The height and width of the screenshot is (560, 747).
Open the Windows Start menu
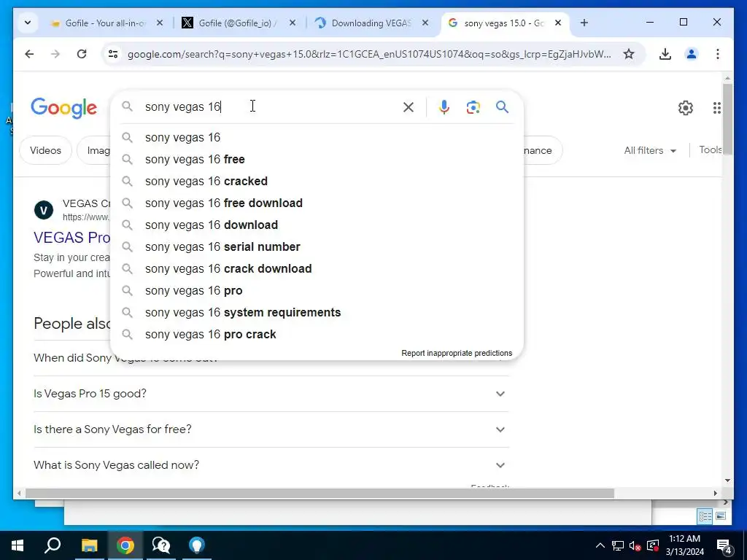point(18,545)
